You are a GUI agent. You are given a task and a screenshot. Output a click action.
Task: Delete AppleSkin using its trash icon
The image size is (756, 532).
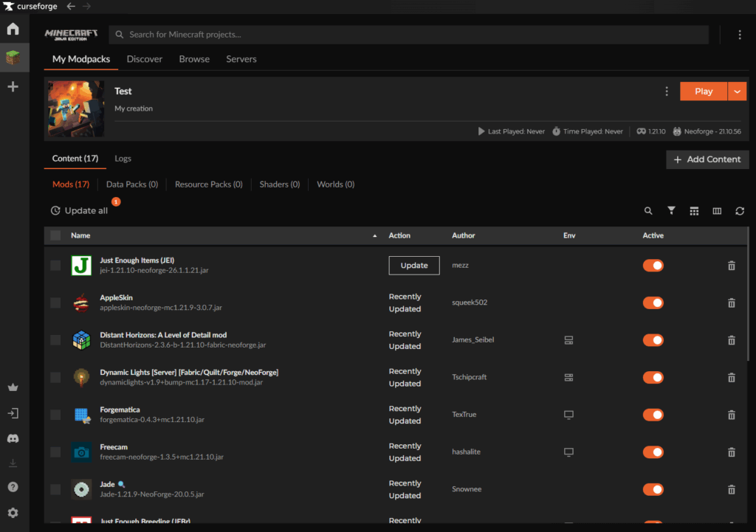tap(732, 303)
